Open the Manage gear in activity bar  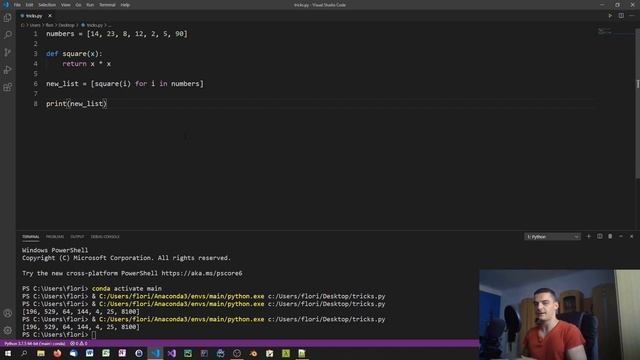(7, 330)
